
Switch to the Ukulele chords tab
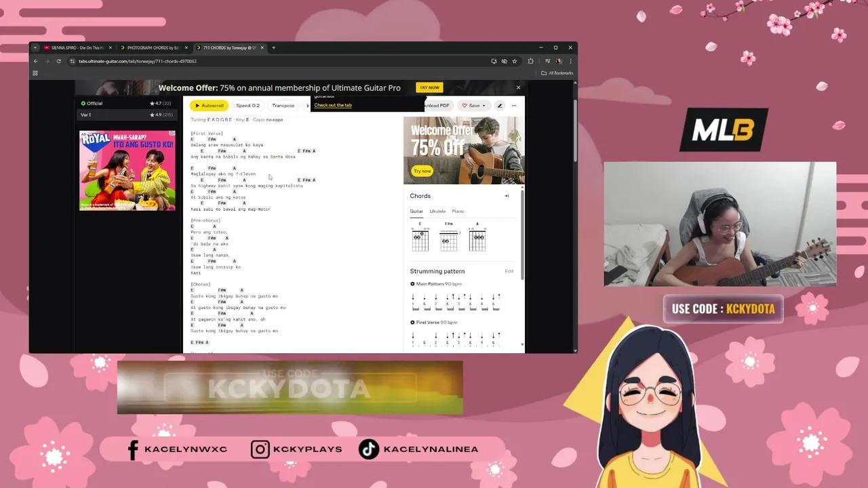click(x=437, y=211)
